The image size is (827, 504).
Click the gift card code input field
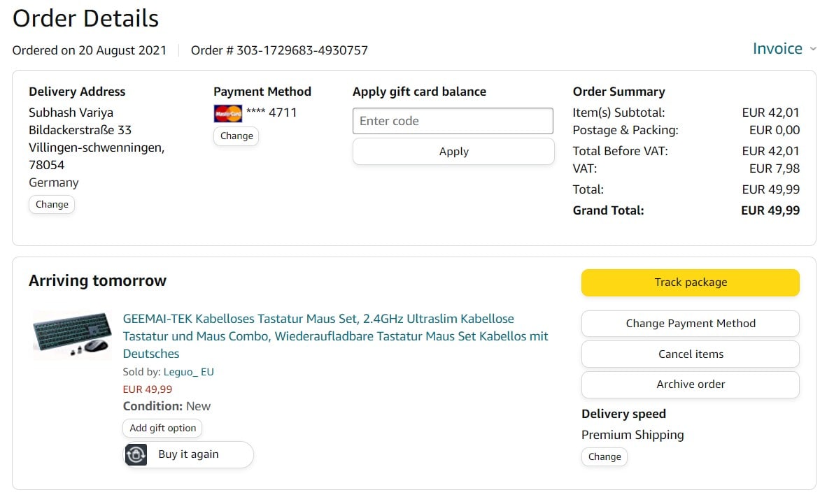[x=453, y=121]
